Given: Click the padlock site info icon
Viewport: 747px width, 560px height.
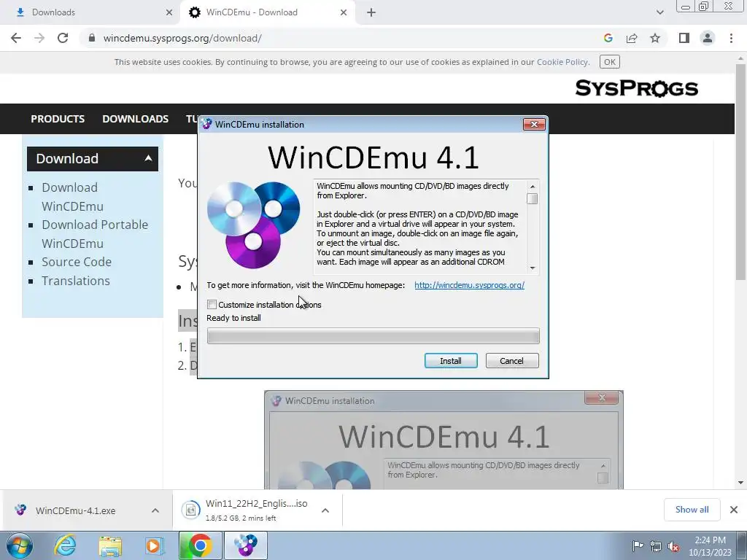Looking at the screenshot, I should [92, 38].
